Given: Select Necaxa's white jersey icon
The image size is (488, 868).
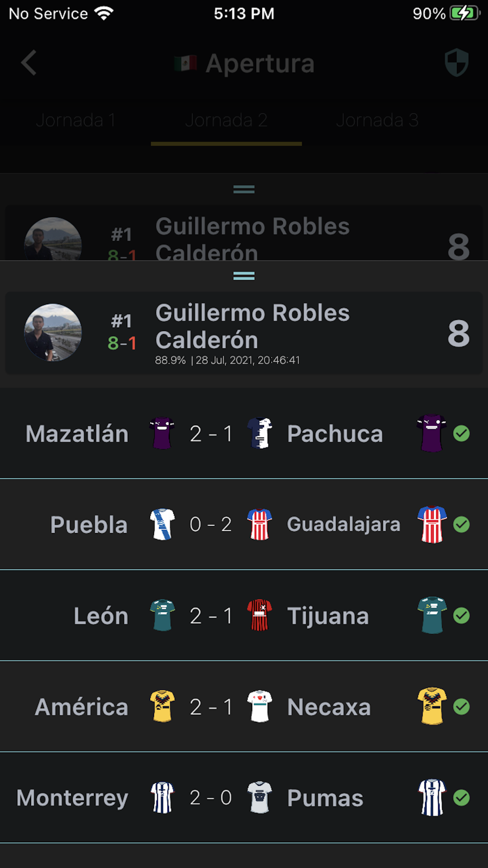Looking at the screenshot, I should [260, 706].
